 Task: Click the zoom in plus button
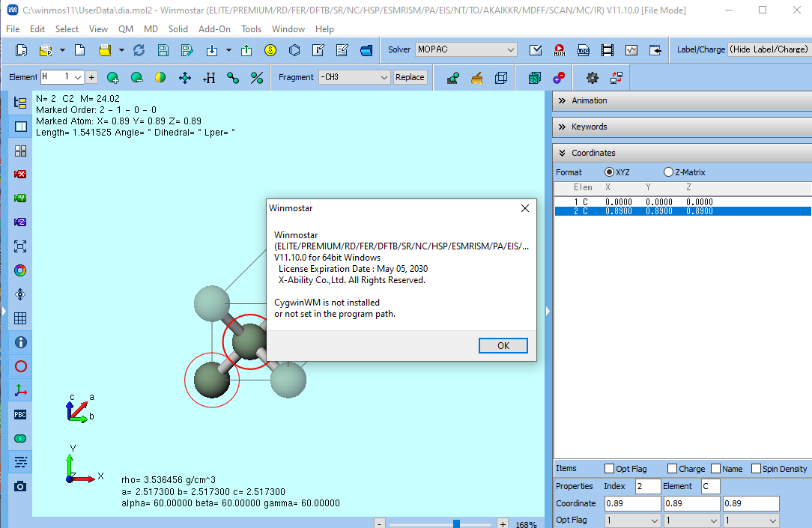point(503,524)
